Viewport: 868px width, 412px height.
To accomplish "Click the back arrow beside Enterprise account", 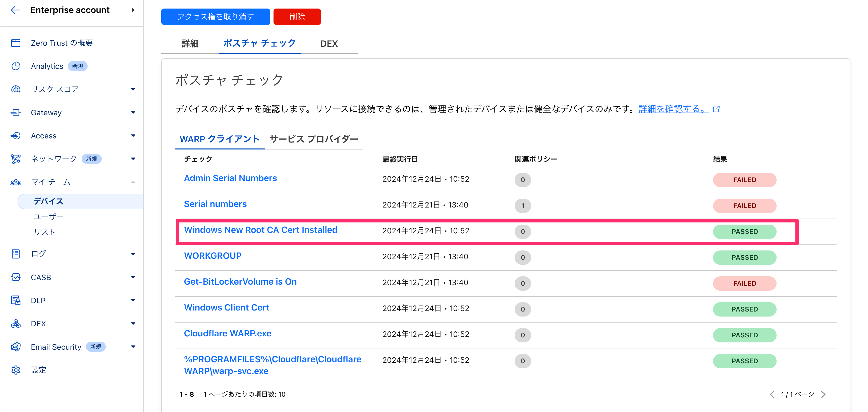I will (x=15, y=10).
